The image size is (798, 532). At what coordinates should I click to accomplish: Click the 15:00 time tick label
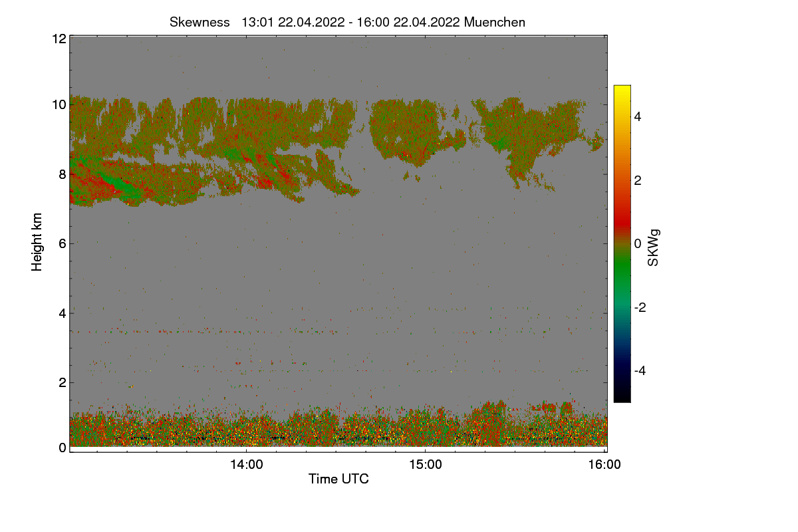[x=426, y=465]
